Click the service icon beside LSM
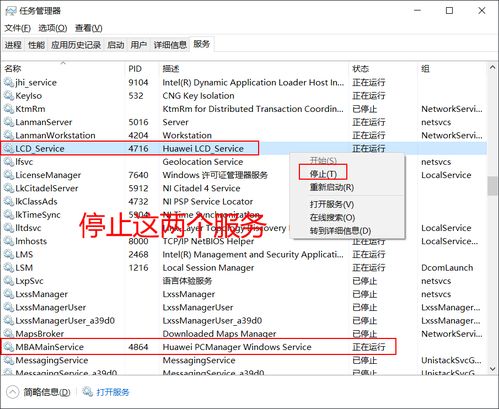This screenshot has height=409, width=499. [9, 267]
